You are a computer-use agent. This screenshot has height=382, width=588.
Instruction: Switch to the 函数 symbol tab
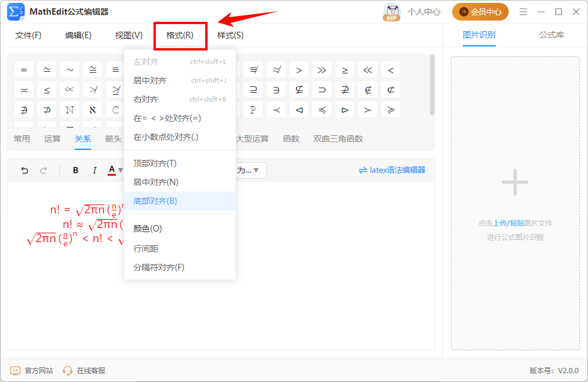(x=291, y=139)
